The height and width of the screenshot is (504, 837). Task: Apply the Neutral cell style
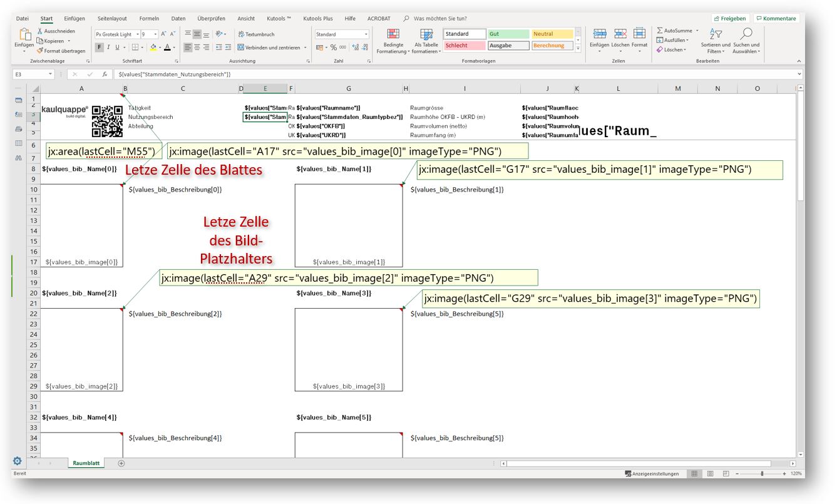coord(552,34)
